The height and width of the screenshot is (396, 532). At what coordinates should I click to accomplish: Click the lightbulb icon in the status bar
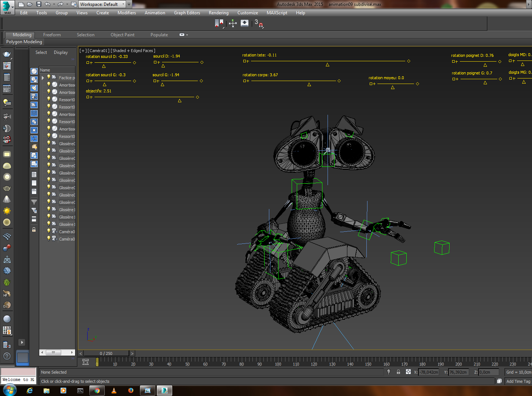pos(389,372)
